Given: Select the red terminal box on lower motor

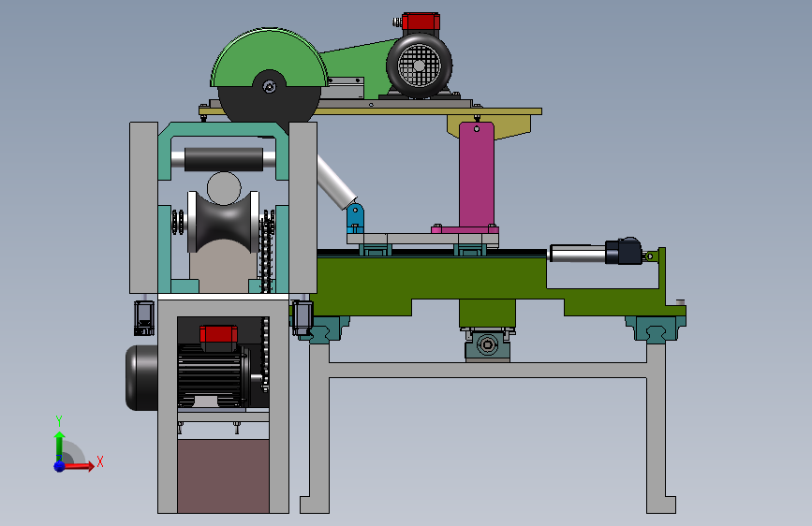Looking at the screenshot, I should pyautogui.click(x=218, y=334).
